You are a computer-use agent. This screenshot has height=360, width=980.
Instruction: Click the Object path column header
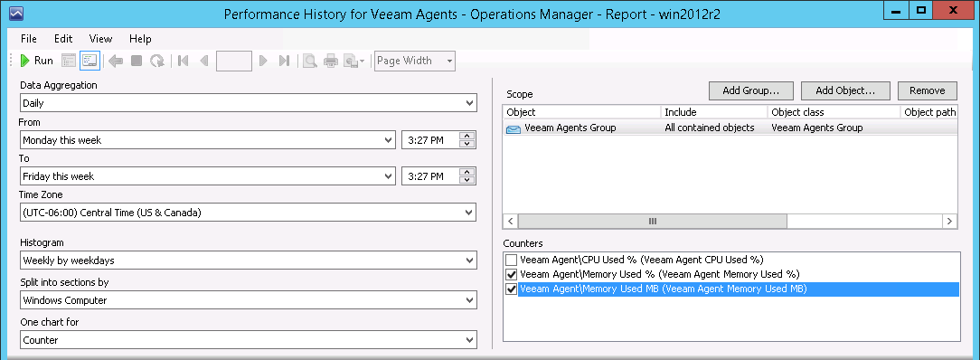tap(930, 112)
